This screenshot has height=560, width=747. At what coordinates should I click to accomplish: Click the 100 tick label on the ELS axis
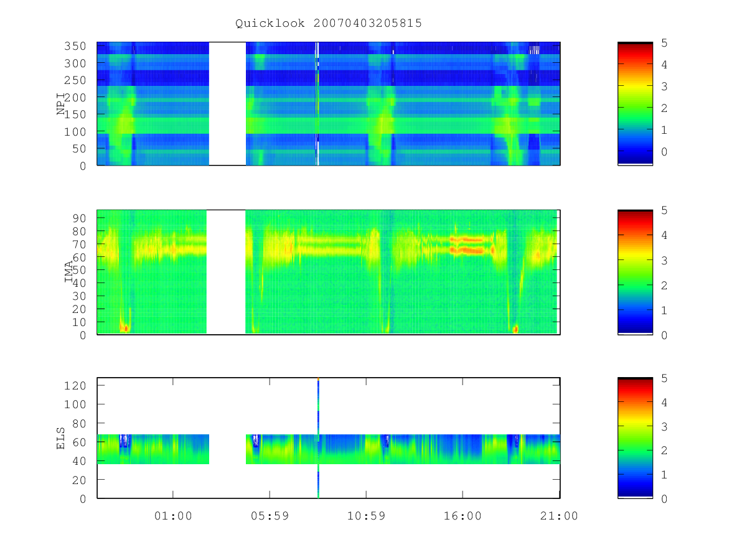tap(77, 404)
